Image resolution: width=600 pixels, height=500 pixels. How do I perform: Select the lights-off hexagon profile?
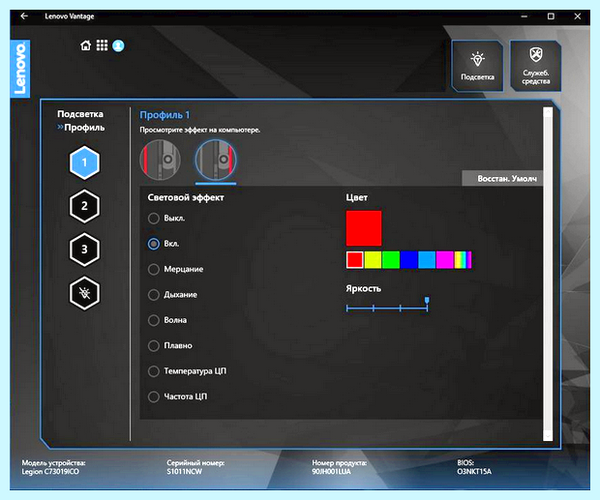click(x=85, y=293)
